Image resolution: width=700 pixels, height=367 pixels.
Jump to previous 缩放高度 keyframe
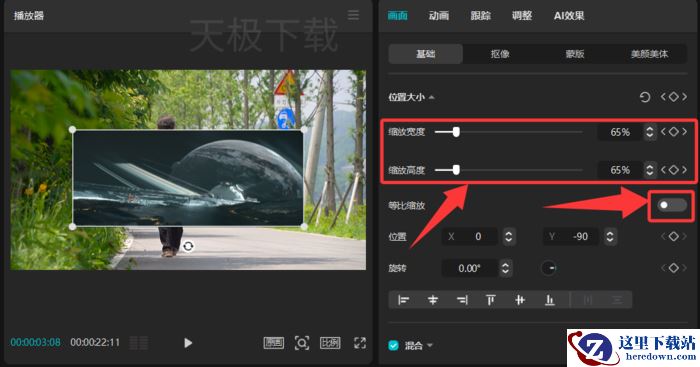coord(663,170)
